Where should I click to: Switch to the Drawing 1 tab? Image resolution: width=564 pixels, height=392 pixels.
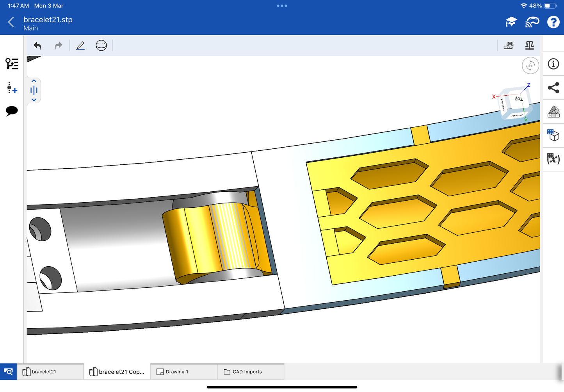183,372
